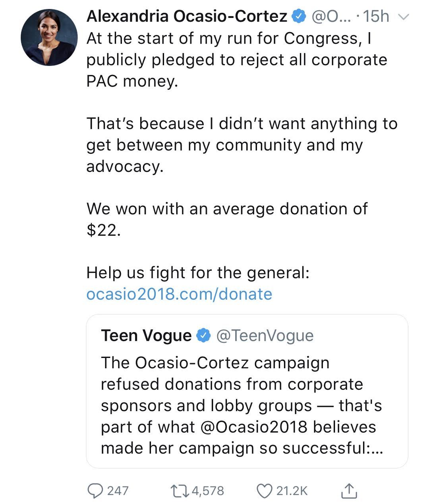Image resolution: width=429 pixels, height=504 pixels.
Task: Click the 21.2K likes count
Action: click(292, 491)
